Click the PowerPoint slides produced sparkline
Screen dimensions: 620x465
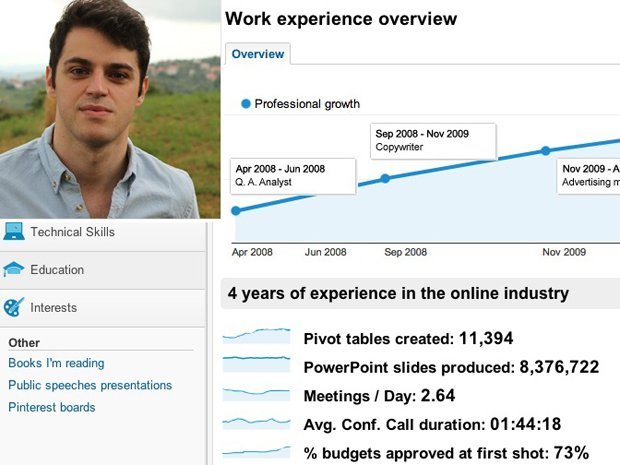256,366
